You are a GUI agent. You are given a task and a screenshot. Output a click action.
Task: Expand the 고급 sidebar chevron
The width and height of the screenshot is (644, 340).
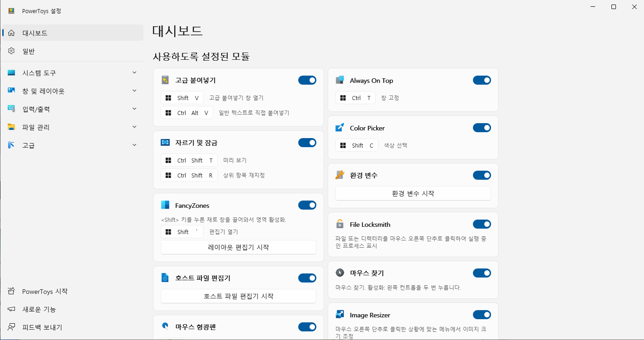pyautogui.click(x=134, y=145)
